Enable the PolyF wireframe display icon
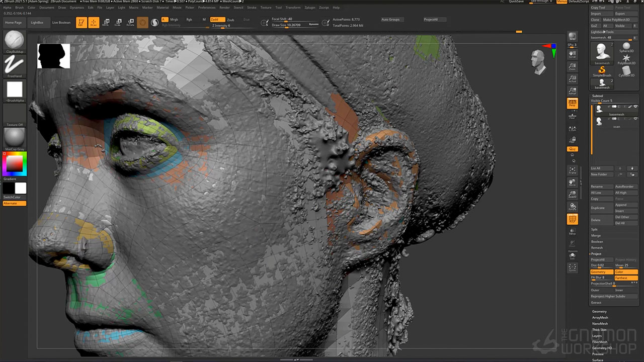The width and height of the screenshot is (644, 362). 572,219
